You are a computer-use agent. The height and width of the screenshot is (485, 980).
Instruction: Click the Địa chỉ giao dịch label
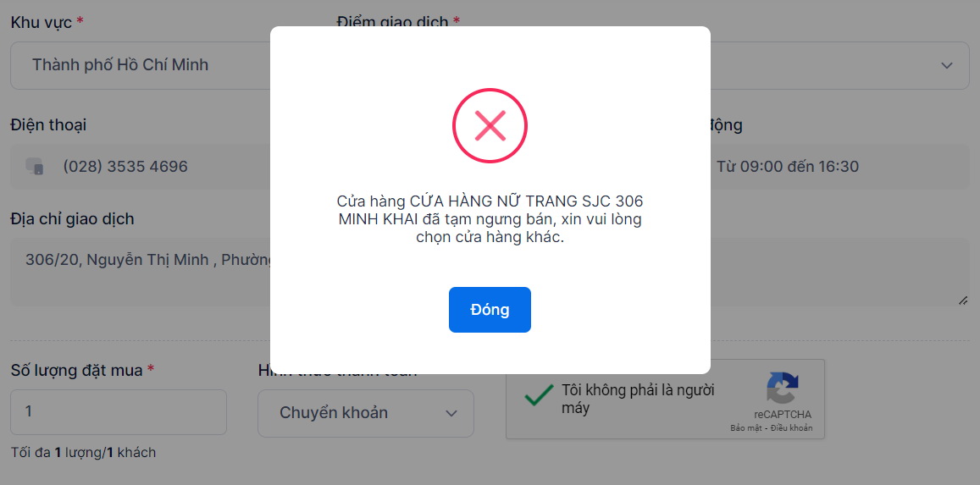tap(72, 219)
